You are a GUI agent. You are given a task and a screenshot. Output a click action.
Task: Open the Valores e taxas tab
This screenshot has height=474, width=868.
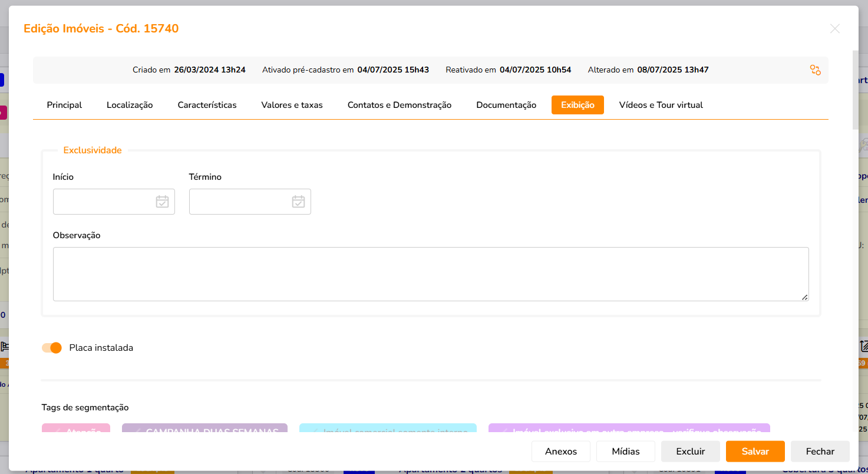coord(292,105)
